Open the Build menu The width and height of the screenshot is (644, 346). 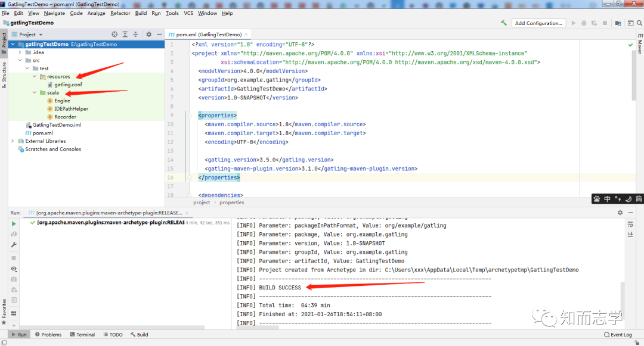[141, 13]
